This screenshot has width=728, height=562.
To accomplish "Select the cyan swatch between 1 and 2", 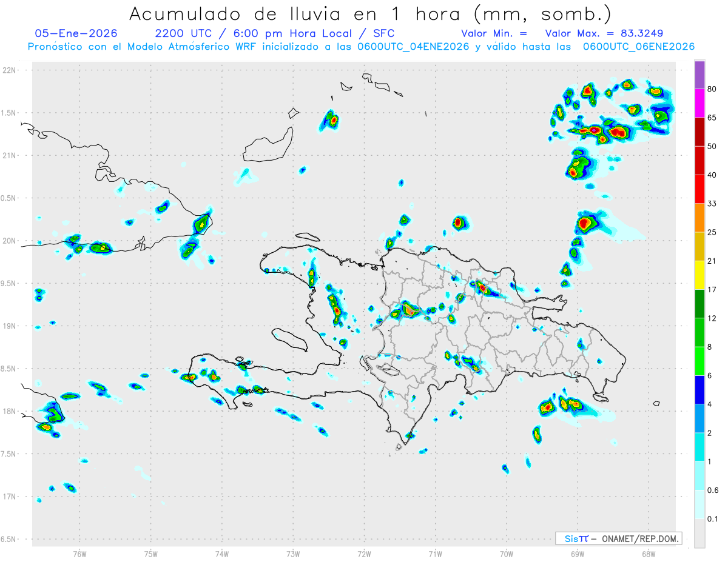I will (x=699, y=447).
